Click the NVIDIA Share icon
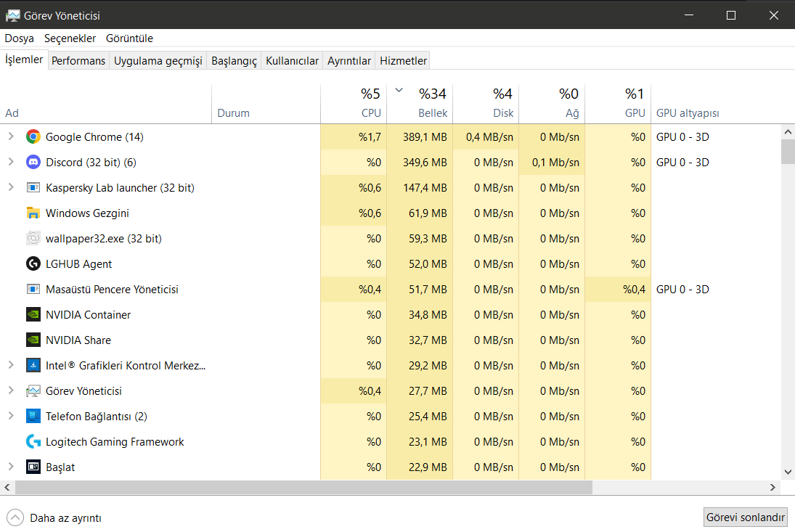The image size is (795, 532). pyautogui.click(x=33, y=340)
